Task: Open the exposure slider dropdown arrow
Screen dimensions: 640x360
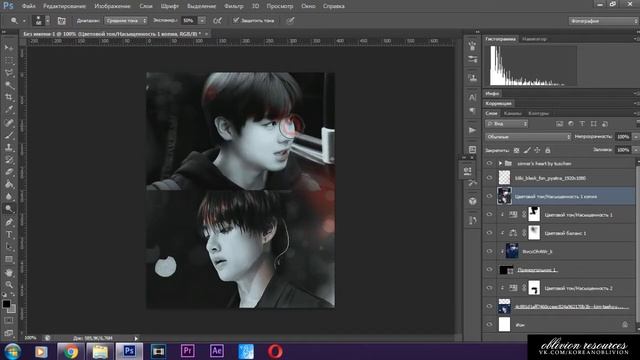Action: [202, 20]
